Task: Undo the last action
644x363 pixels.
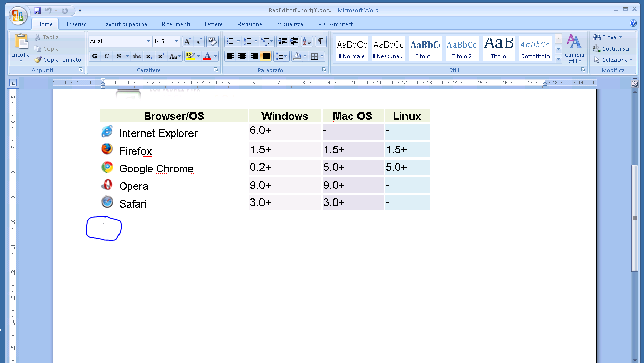Action: pyautogui.click(x=49, y=10)
